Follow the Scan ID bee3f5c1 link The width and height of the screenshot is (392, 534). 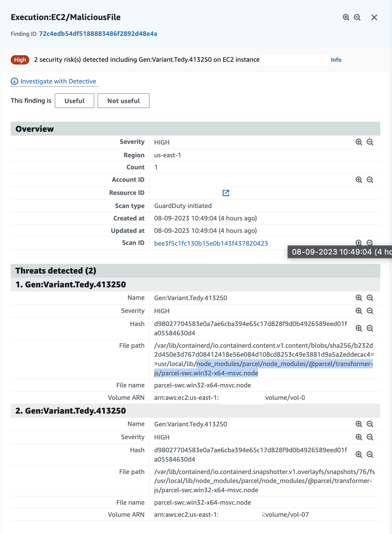coord(211,243)
